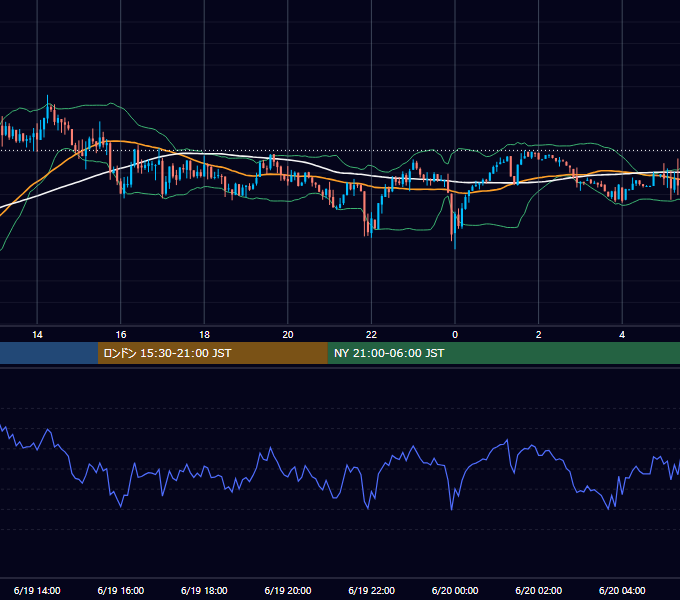Click the 6/20 04:00 time label

coord(622,590)
